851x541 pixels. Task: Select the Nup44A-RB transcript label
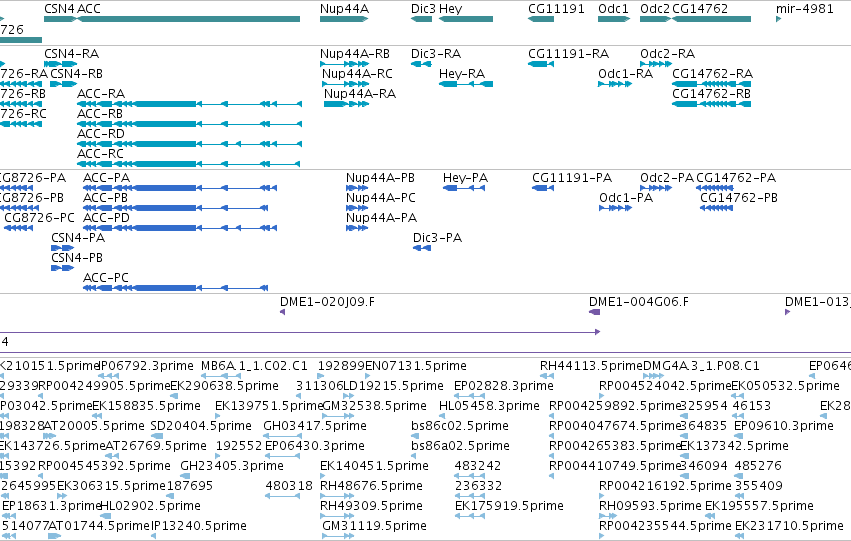pyautogui.click(x=355, y=54)
